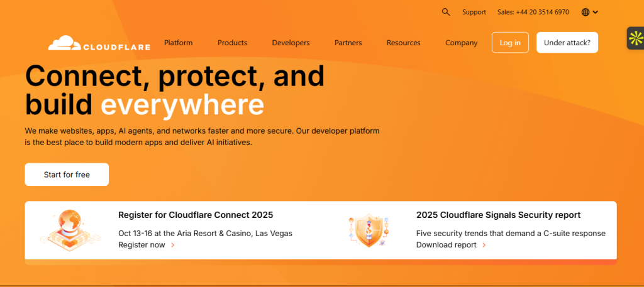
Task: Click the search magnifier icon
Action: [x=446, y=13]
